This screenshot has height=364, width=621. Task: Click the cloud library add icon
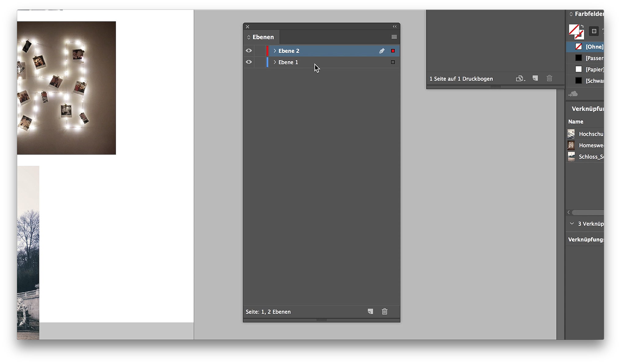573,94
